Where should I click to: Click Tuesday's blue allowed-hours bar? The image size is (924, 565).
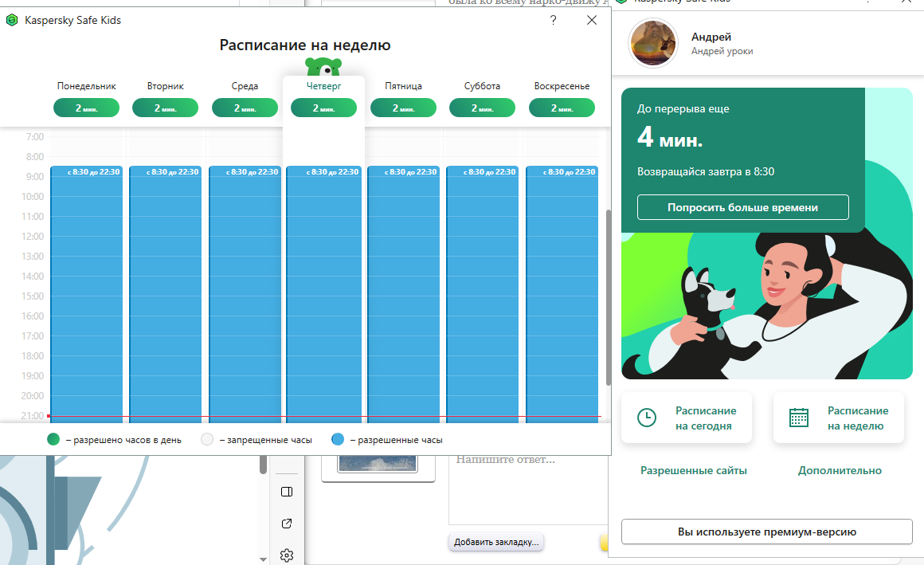click(x=166, y=294)
